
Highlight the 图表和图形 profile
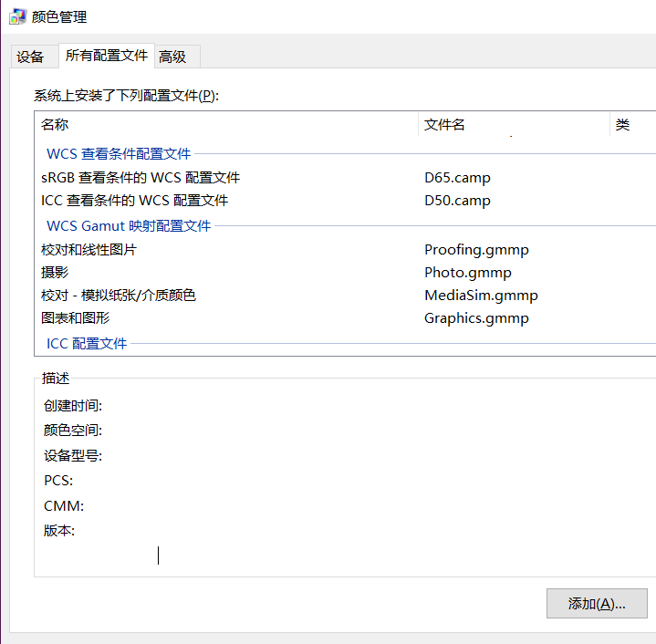75,318
